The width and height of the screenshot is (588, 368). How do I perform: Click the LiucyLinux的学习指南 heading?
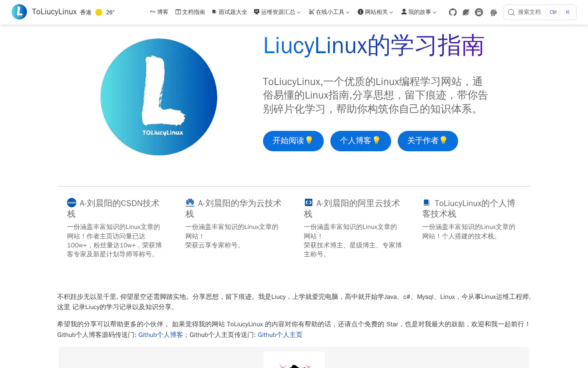tap(374, 45)
